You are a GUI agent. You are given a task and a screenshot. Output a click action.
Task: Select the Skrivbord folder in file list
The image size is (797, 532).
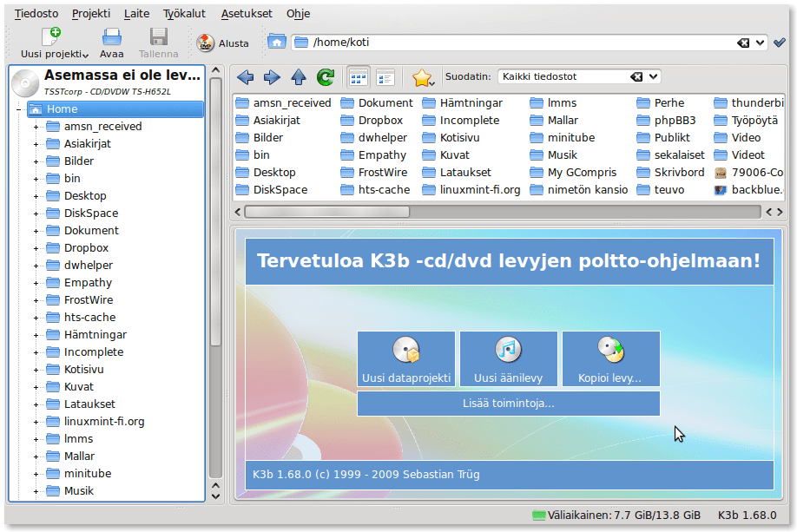point(670,172)
